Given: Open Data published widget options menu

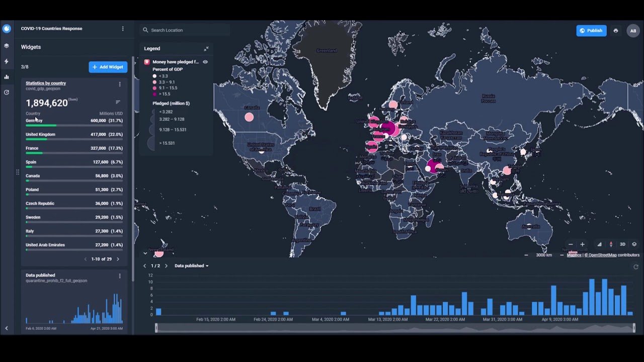Looking at the screenshot, I should point(120,276).
